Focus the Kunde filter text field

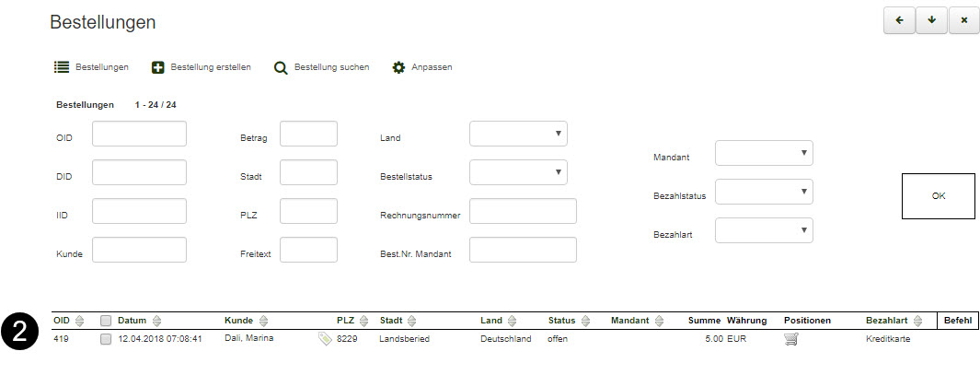[x=139, y=250]
